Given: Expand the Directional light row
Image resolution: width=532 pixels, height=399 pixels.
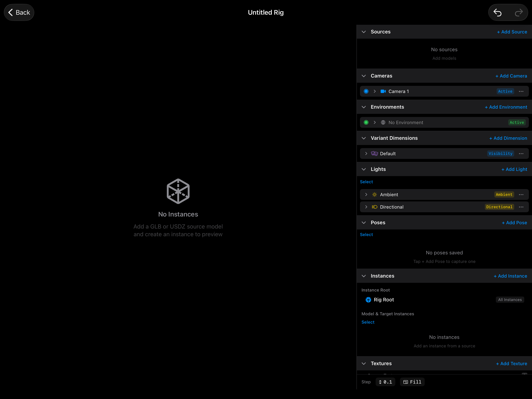Looking at the screenshot, I should click(366, 207).
